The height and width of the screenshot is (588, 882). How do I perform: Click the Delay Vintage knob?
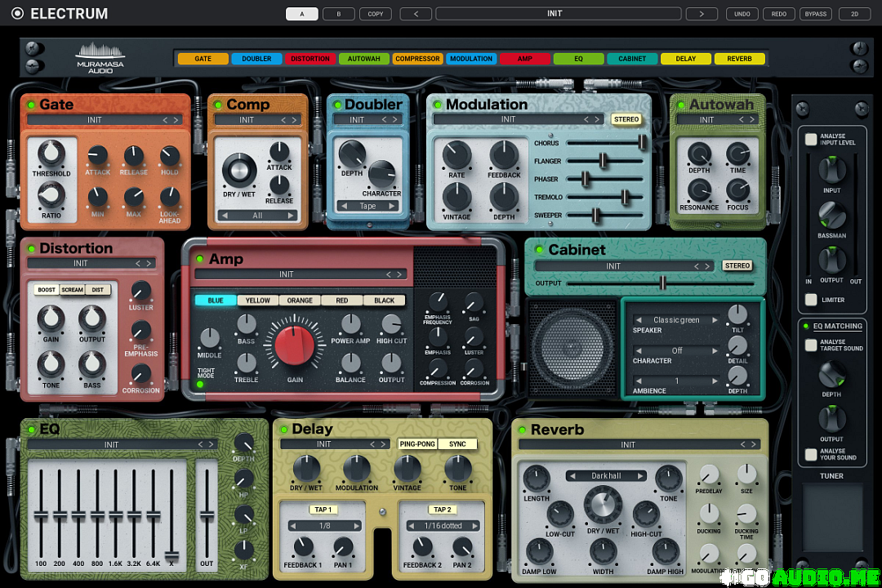(408, 469)
